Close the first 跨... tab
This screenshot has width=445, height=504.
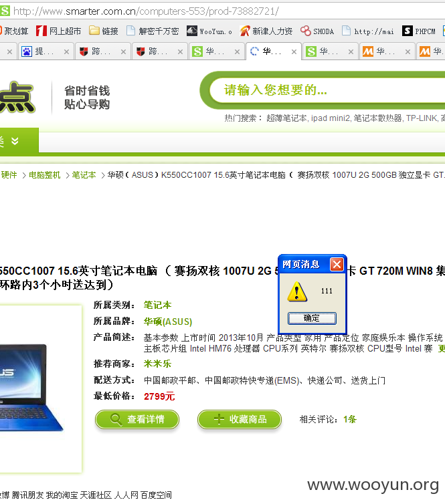123,51
